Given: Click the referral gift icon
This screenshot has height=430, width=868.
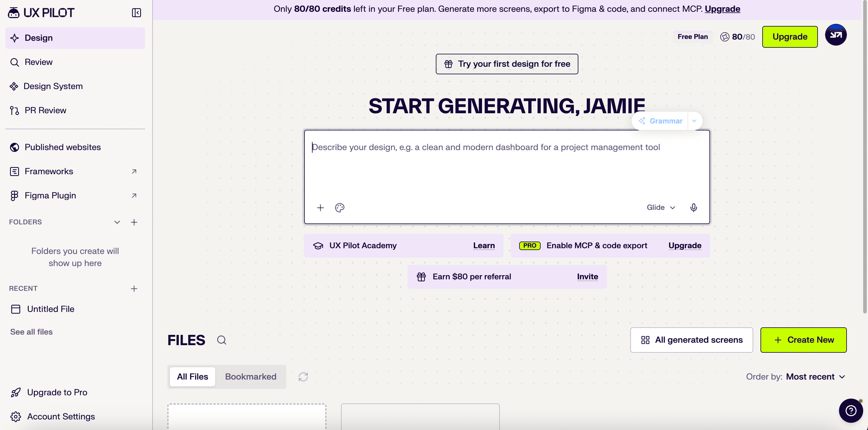Looking at the screenshot, I should pos(421,277).
